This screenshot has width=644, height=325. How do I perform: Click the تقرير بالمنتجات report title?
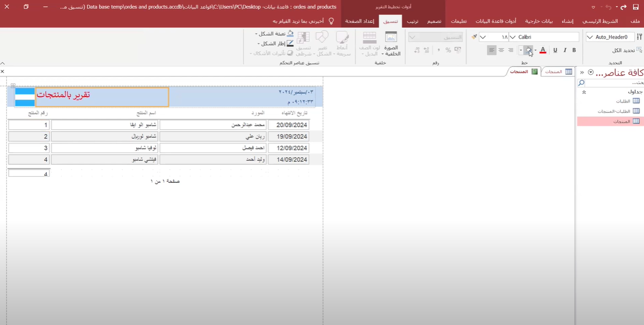click(102, 96)
